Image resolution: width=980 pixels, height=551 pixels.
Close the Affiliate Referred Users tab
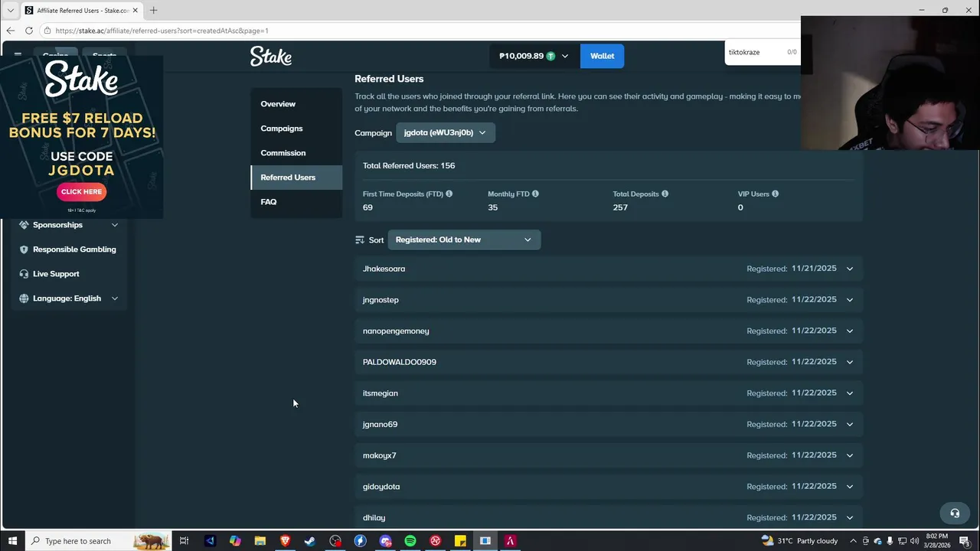pos(136,10)
